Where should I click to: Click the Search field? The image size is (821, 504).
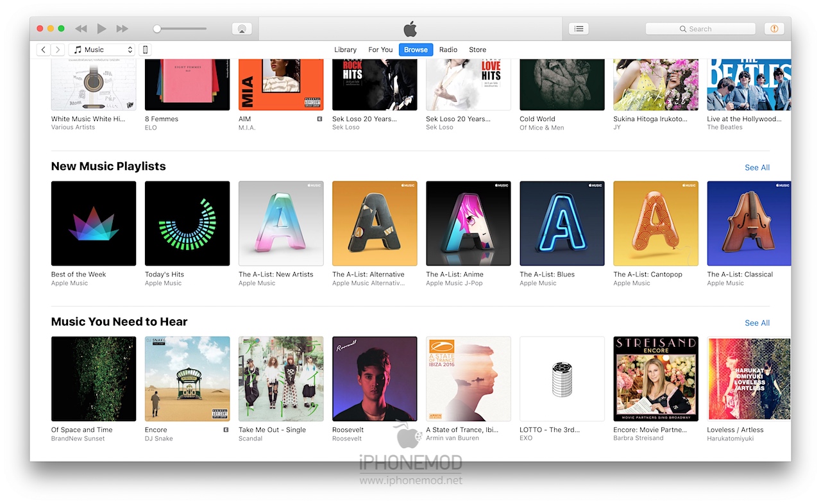click(700, 29)
